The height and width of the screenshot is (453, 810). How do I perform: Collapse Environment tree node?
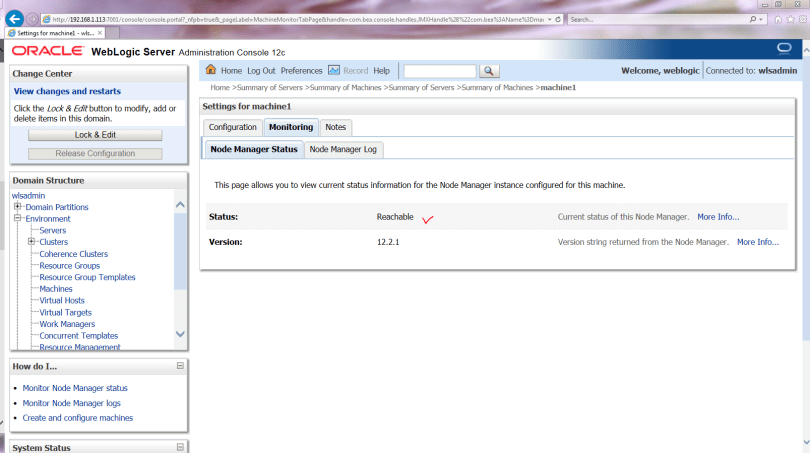tap(18, 218)
